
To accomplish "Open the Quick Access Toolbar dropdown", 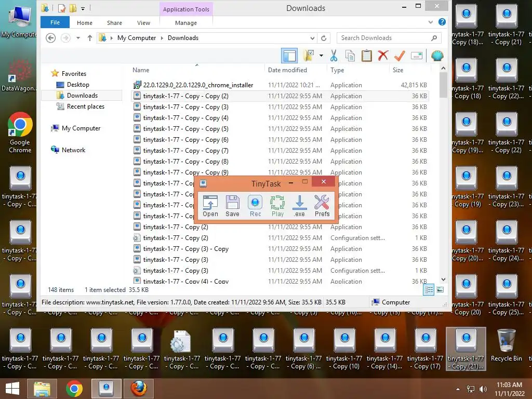I will pos(83,8).
